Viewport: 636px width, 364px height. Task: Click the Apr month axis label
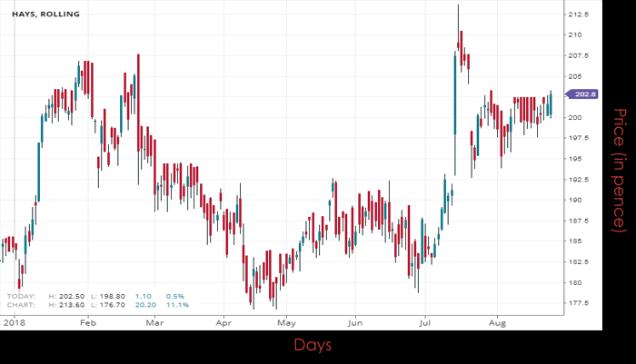(x=224, y=322)
